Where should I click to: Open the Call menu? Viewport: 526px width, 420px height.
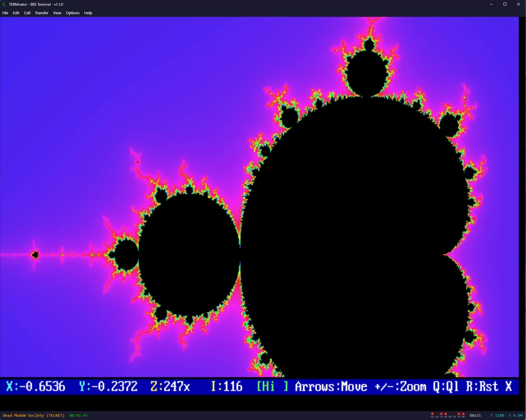(27, 13)
